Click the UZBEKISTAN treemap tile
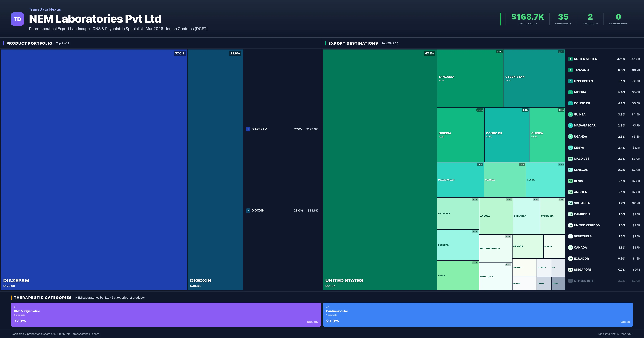Viewport: 644px width, 338px height. click(534, 78)
